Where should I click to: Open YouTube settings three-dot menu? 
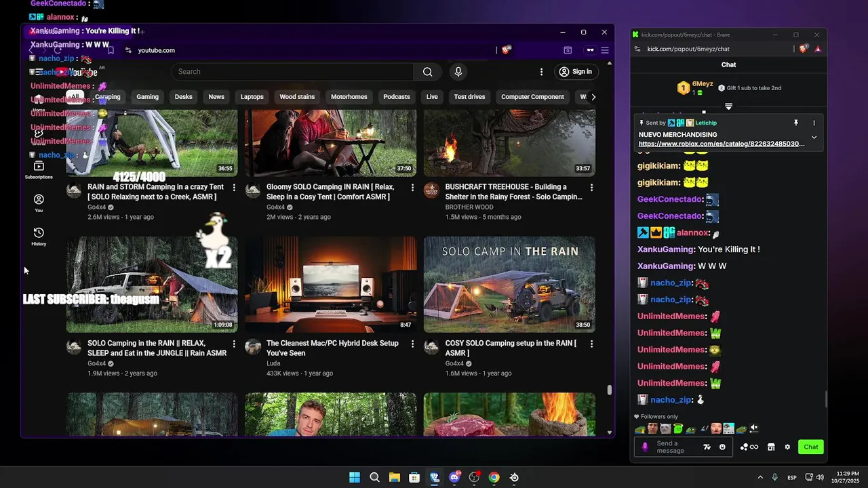541,72
